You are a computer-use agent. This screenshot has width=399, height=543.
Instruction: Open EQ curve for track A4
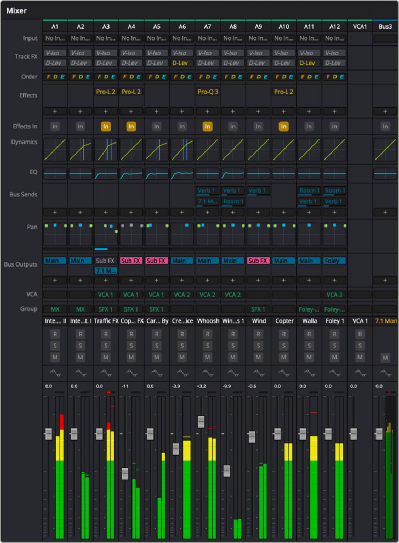tap(131, 174)
